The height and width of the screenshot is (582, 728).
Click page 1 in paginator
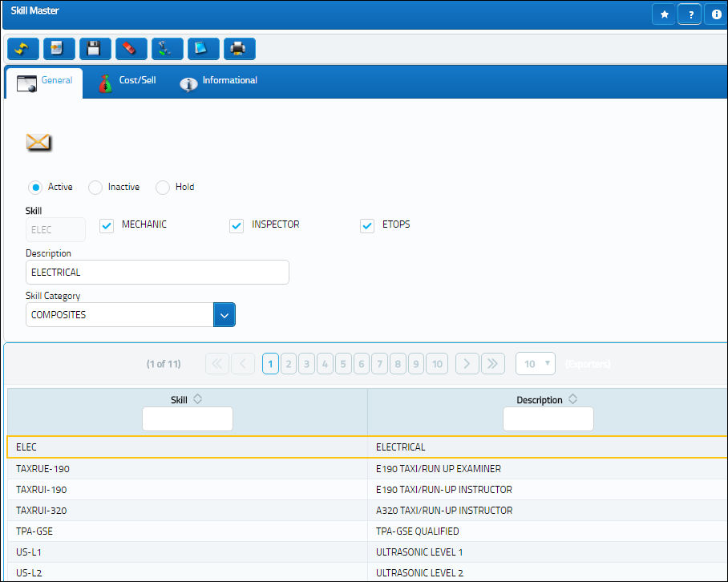tap(270, 364)
